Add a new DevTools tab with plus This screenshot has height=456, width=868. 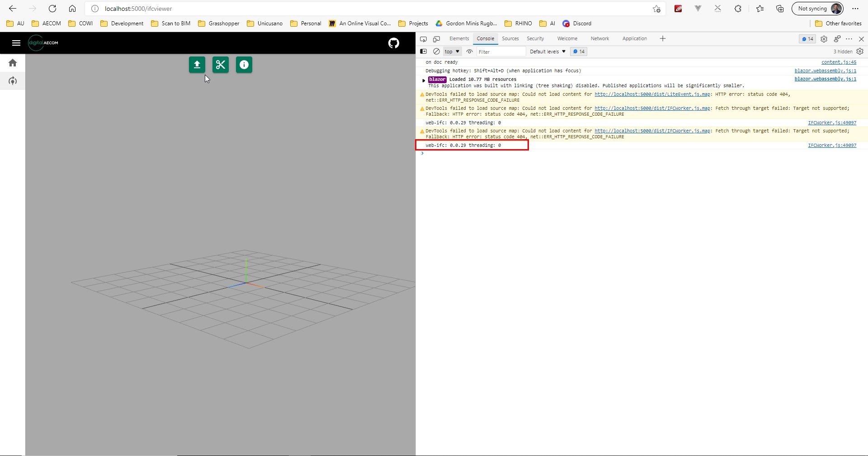tap(663, 39)
